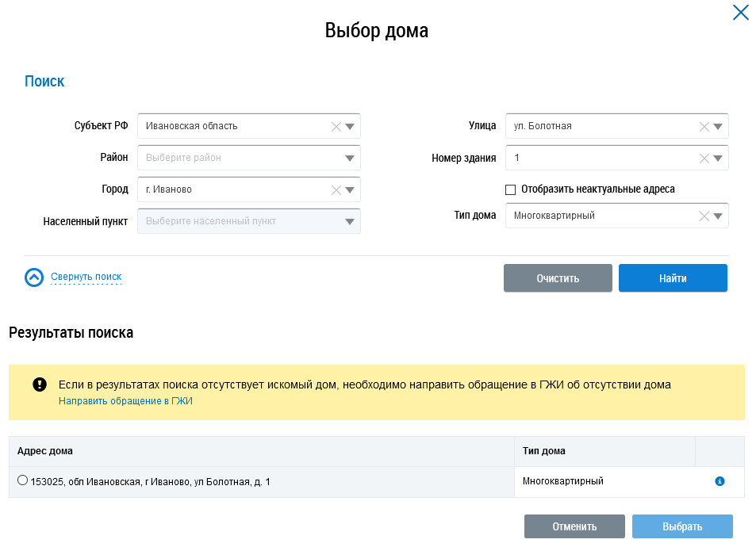Click the warning icon in yellow notice
Screen dimensions: 756x547
tap(40, 384)
